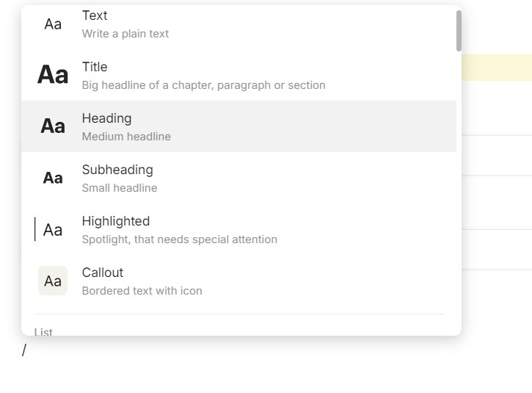The image size is (532, 393).
Task: Click the 'Medium headline' description
Action: 126,137
